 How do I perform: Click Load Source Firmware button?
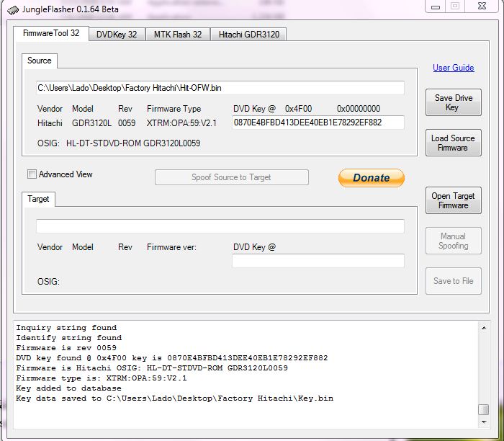coord(453,143)
